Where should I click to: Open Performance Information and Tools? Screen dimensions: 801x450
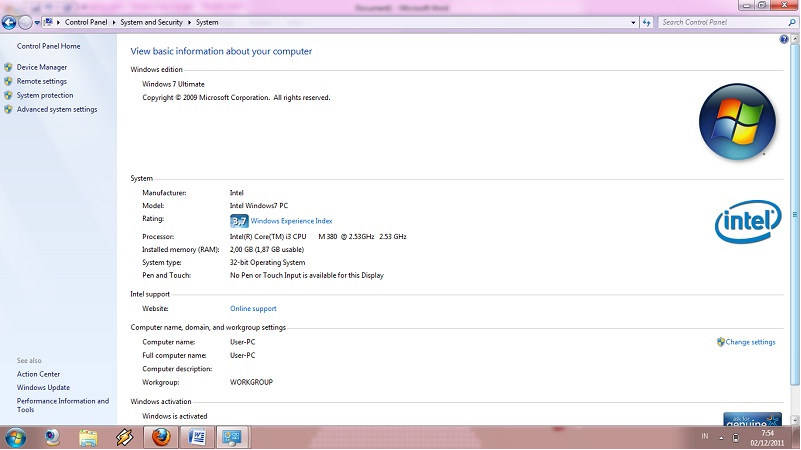coord(63,406)
